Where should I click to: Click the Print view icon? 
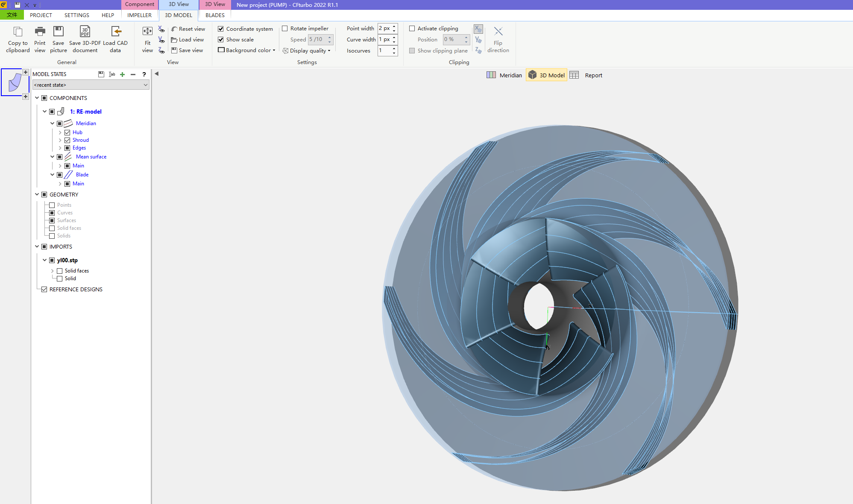40,32
